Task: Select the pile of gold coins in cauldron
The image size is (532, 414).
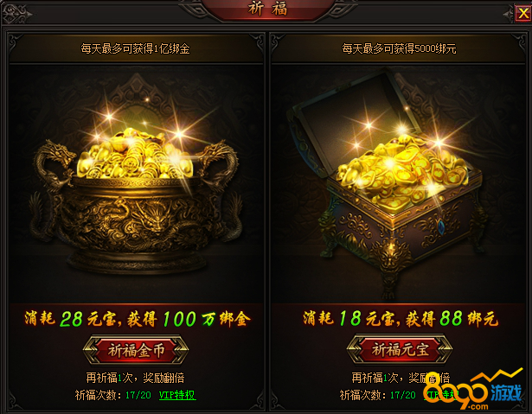Action: (136, 154)
